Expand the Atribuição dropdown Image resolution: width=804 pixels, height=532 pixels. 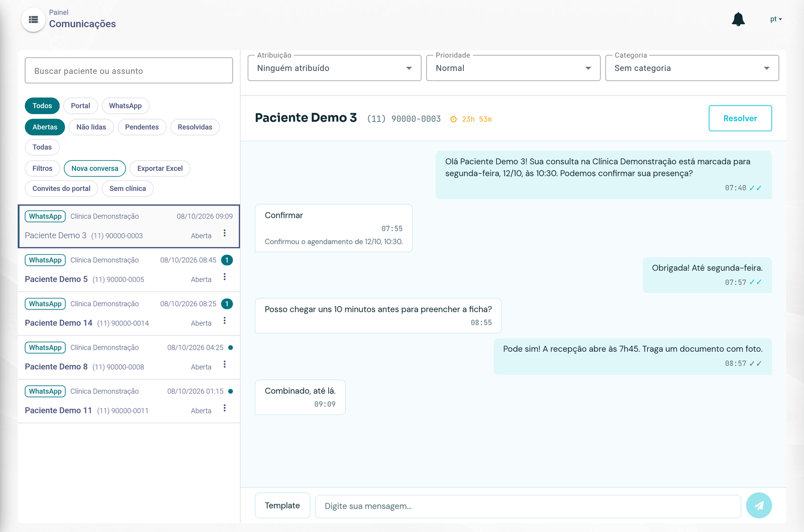click(334, 68)
